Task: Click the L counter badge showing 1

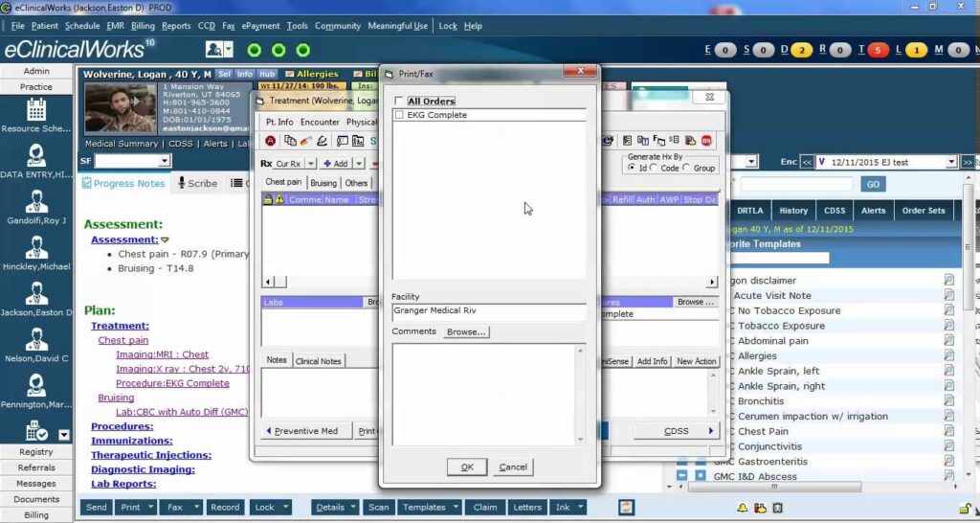Action: [x=916, y=50]
